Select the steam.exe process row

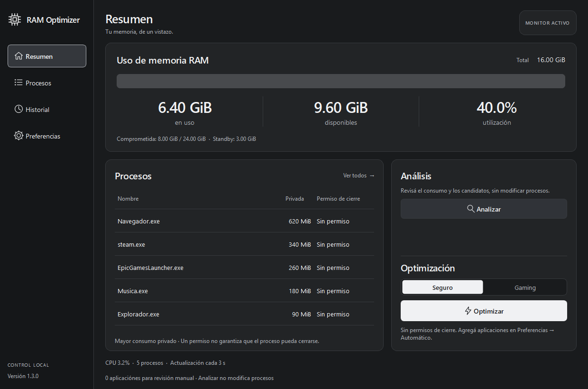[x=244, y=244]
